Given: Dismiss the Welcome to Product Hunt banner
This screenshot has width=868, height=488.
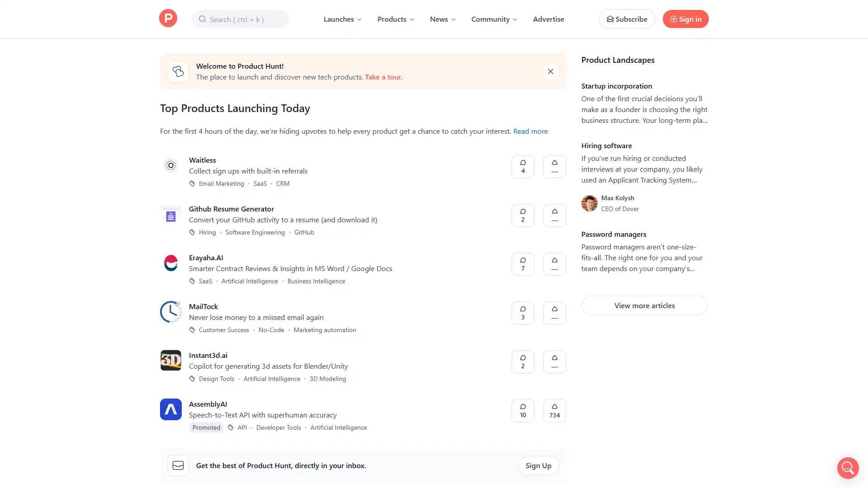Looking at the screenshot, I should pyautogui.click(x=551, y=71).
